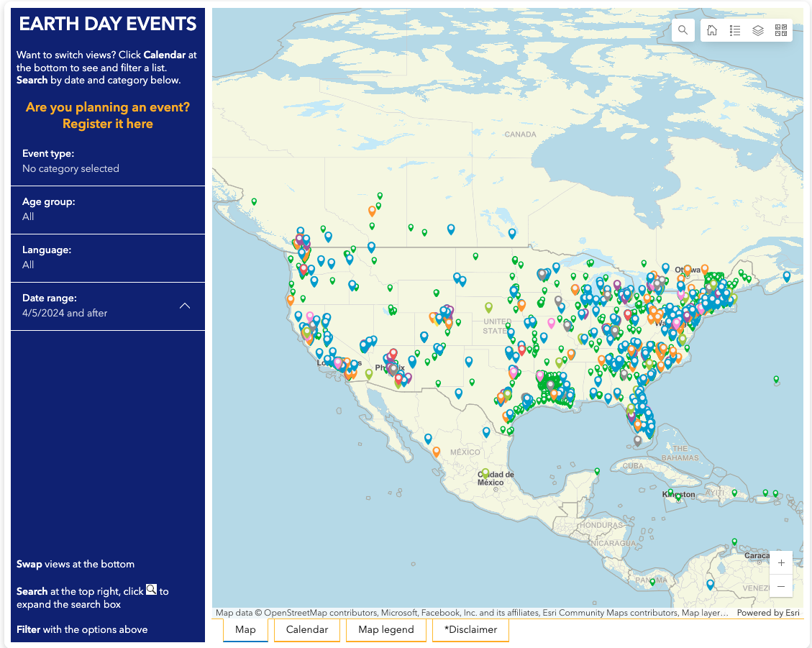Image resolution: width=812 pixels, height=648 pixels.
Task: Collapse the Date range chevron
Action: 185,306
